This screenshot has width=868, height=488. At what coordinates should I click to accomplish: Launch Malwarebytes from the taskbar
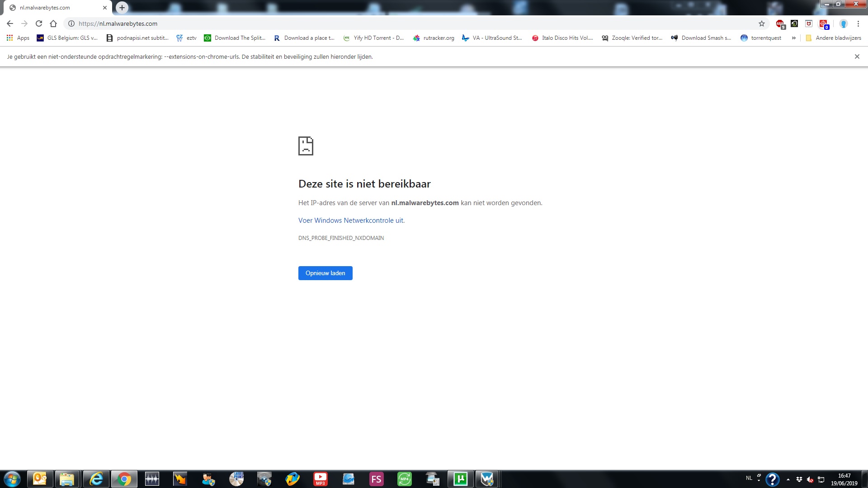[487, 479]
